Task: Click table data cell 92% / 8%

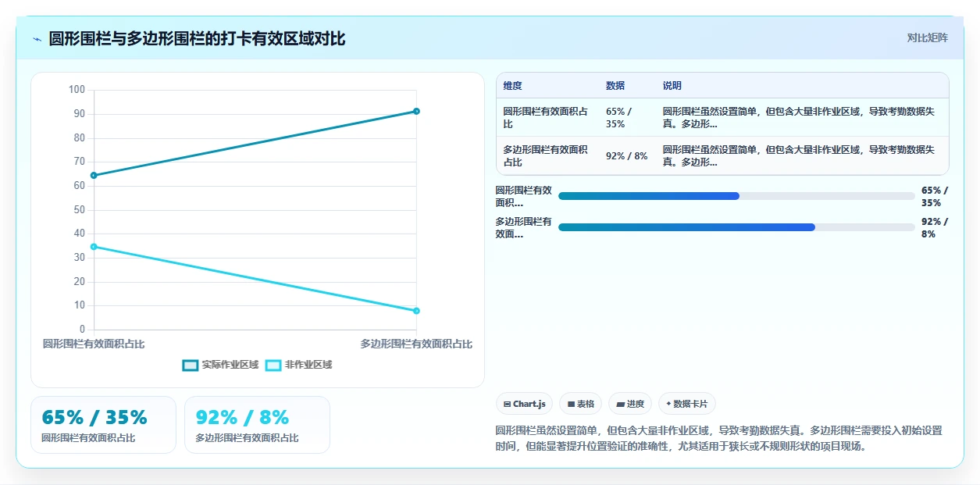Action: coord(627,155)
